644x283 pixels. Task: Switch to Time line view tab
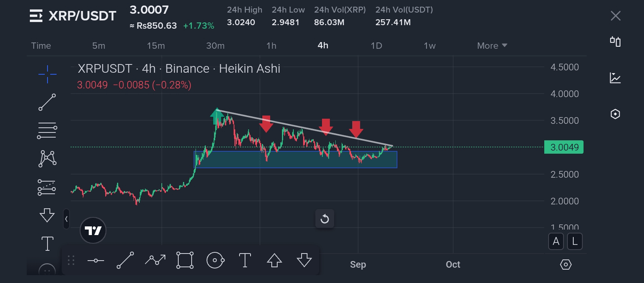(x=41, y=46)
